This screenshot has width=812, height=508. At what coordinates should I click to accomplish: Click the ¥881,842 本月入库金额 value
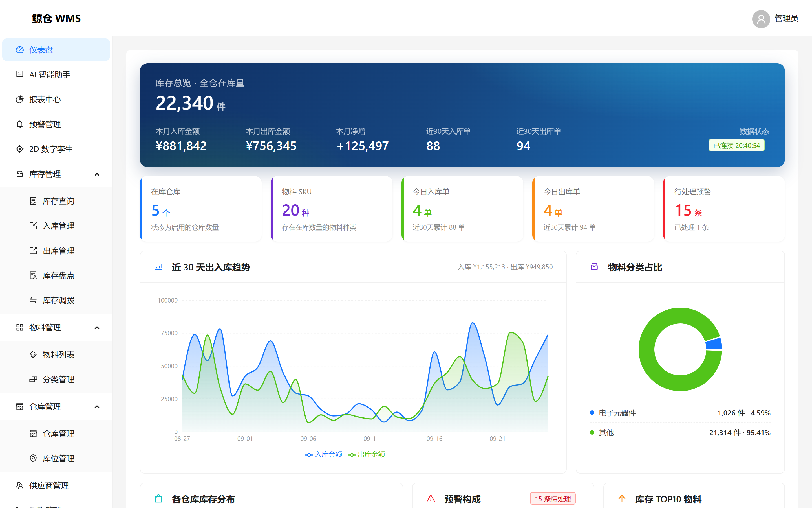181,146
